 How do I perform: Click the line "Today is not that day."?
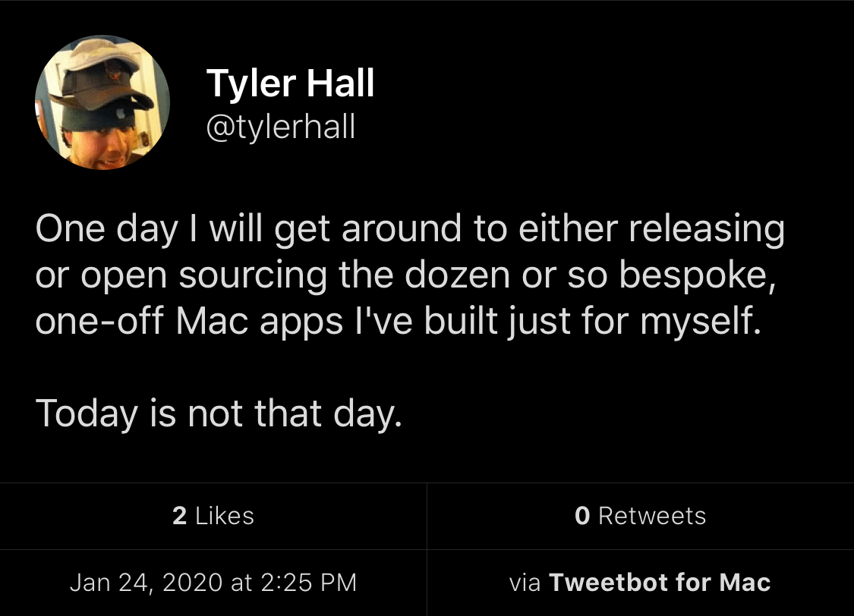tap(219, 412)
